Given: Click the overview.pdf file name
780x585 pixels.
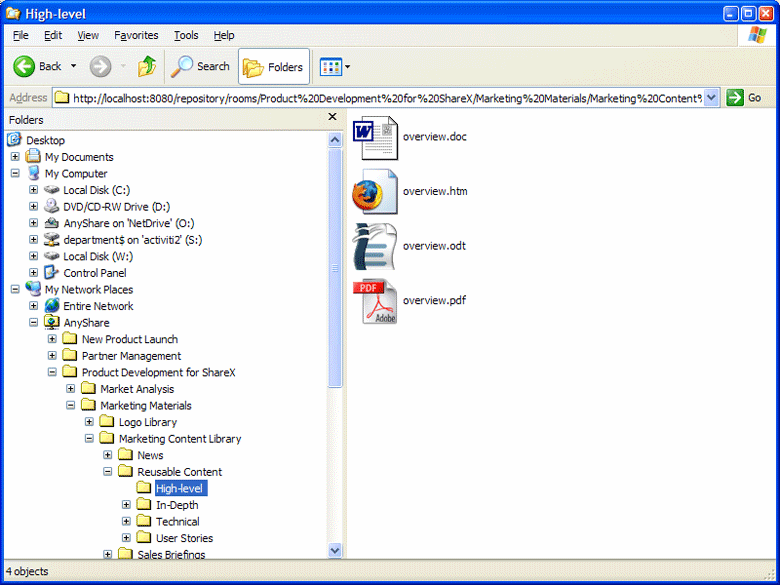Looking at the screenshot, I should (434, 300).
